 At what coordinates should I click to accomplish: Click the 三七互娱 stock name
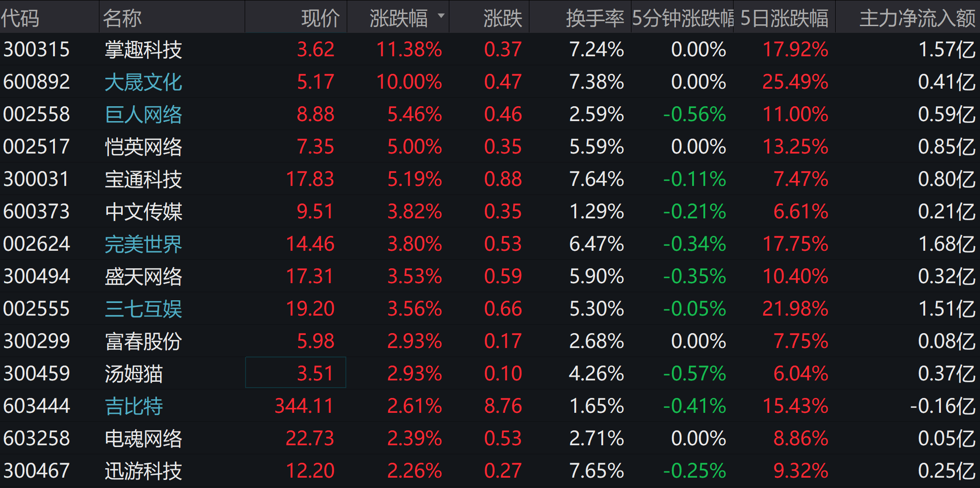coord(143,309)
